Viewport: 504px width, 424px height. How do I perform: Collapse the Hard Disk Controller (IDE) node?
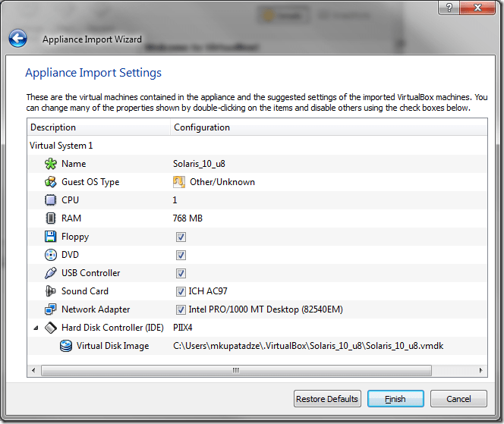(x=36, y=328)
